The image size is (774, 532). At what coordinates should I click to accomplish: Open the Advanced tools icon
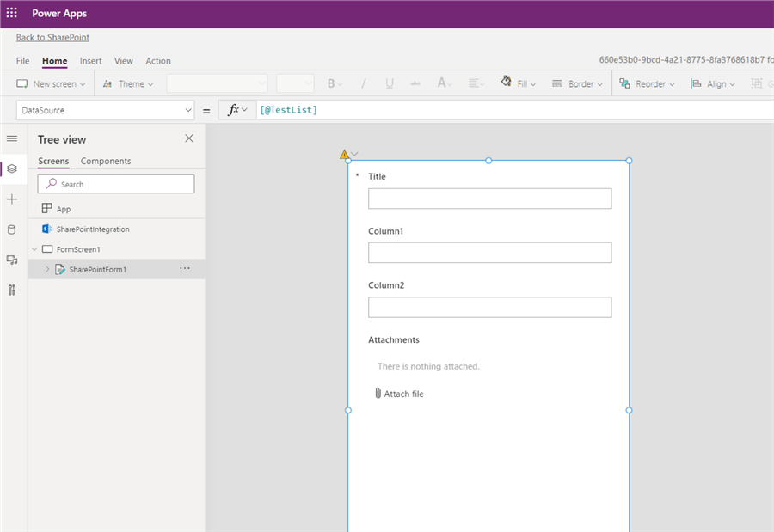(x=12, y=290)
